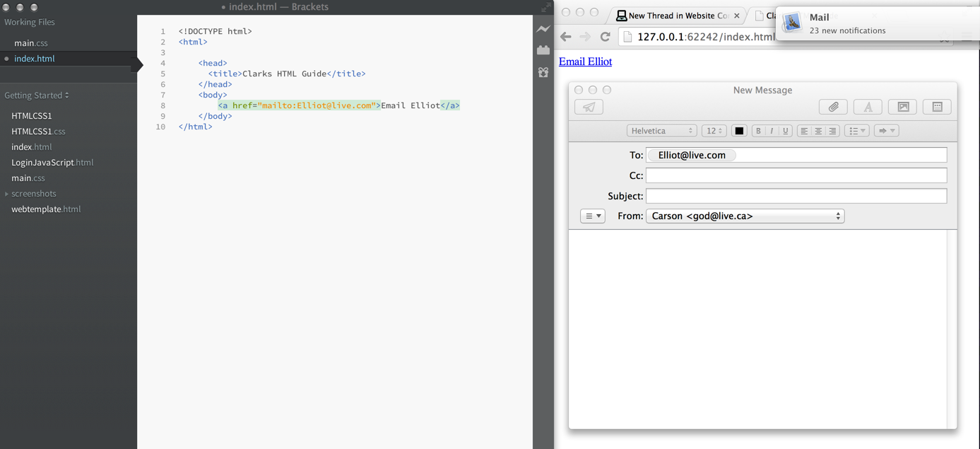
Task: Attach a file with the paperclip button
Action: [833, 107]
